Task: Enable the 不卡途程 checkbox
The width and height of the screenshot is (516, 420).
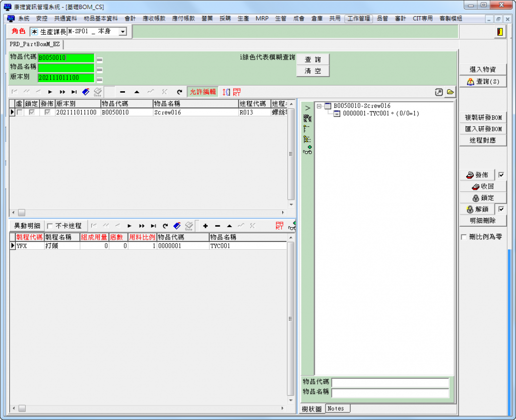Action: (49, 226)
